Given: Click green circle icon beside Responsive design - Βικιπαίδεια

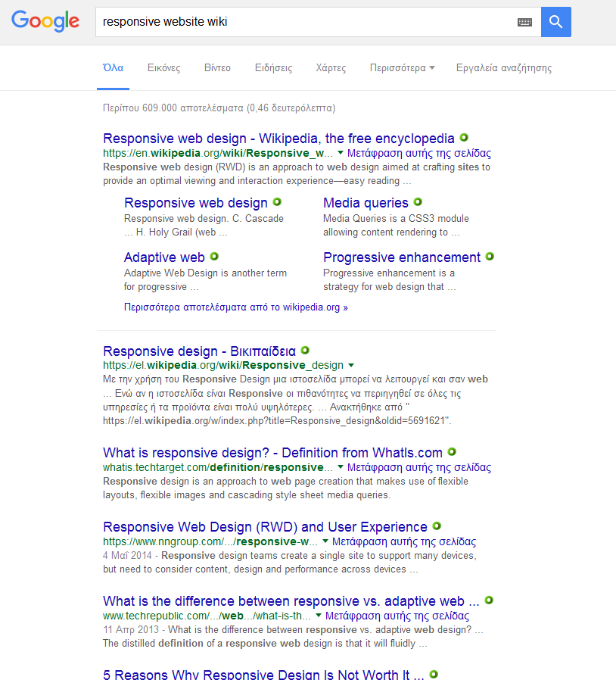Looking at the screenshot, I should 305,350.
